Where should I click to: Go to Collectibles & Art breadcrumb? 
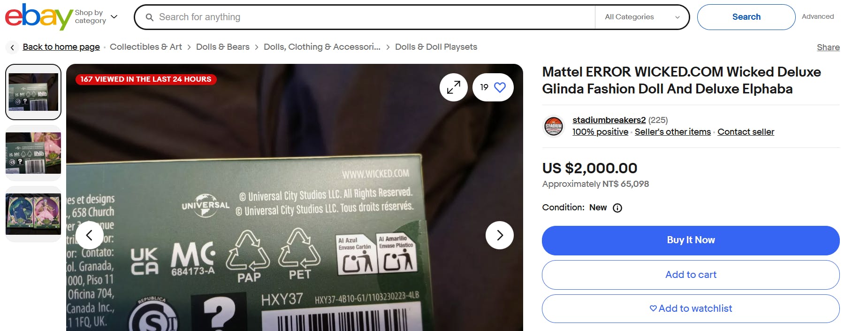[x=145, y=47]
